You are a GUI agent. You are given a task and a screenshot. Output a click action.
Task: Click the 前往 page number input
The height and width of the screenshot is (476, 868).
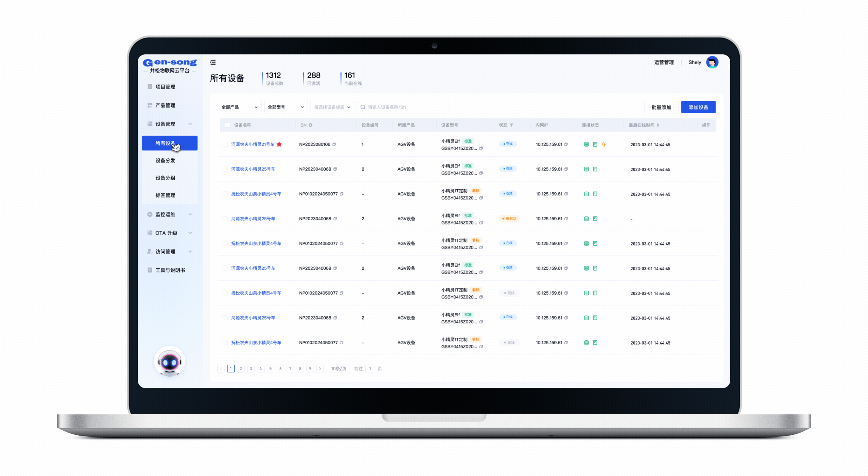coord(370,369)
